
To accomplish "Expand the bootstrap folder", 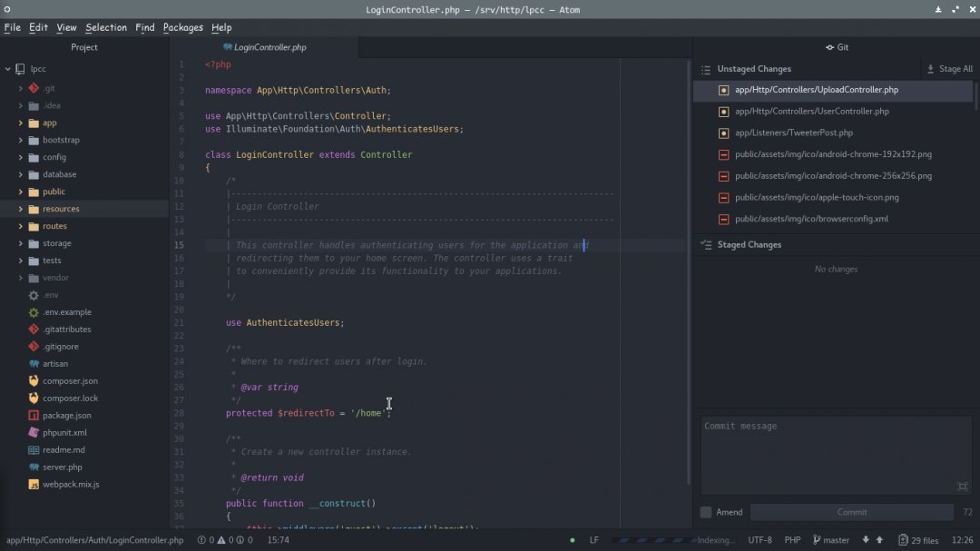I will tap(21, 140).
